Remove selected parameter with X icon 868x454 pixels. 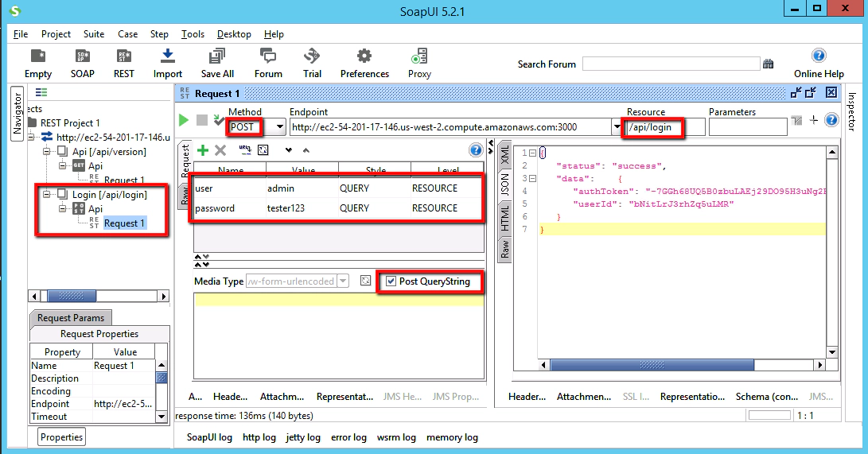pyautogui.click(x=220, y=149)
